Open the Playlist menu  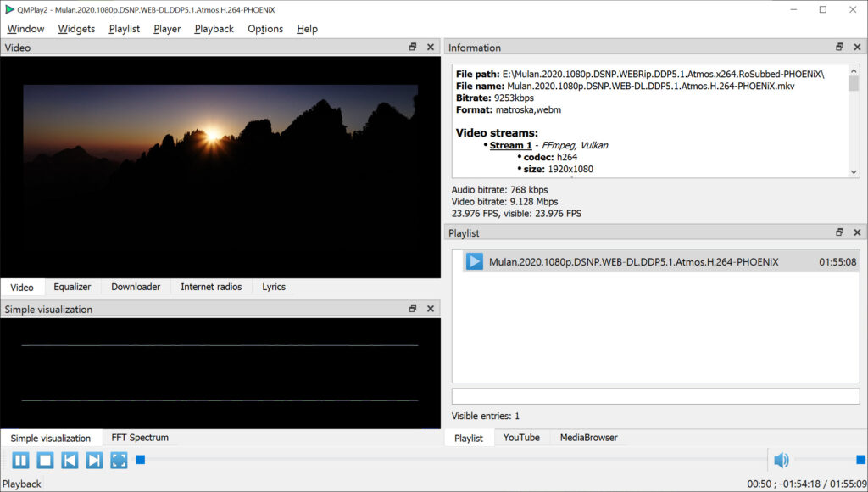click(124, 29)
